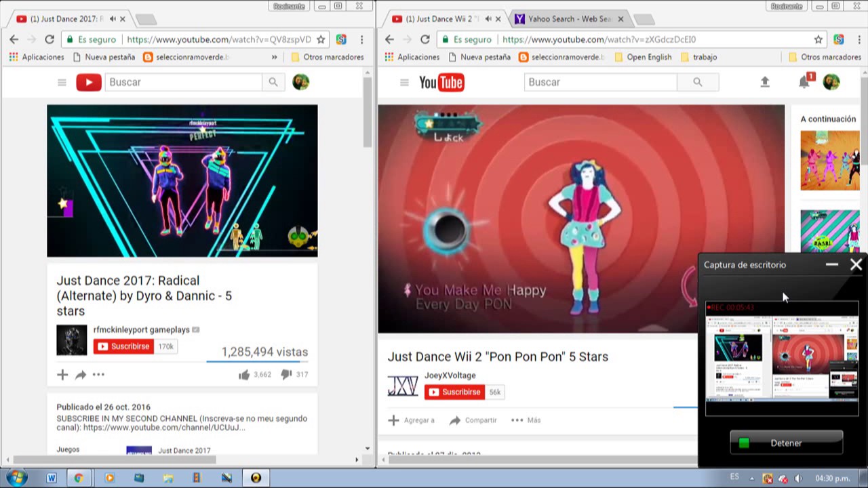Show hidden system tray icons
868x488 pixels.
tap(751, 479)
